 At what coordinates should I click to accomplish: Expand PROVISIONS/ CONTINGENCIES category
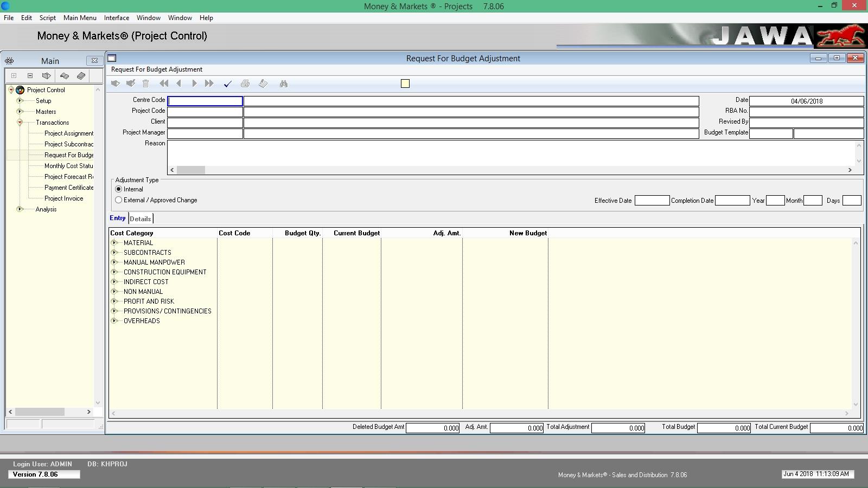pos(114,311)
